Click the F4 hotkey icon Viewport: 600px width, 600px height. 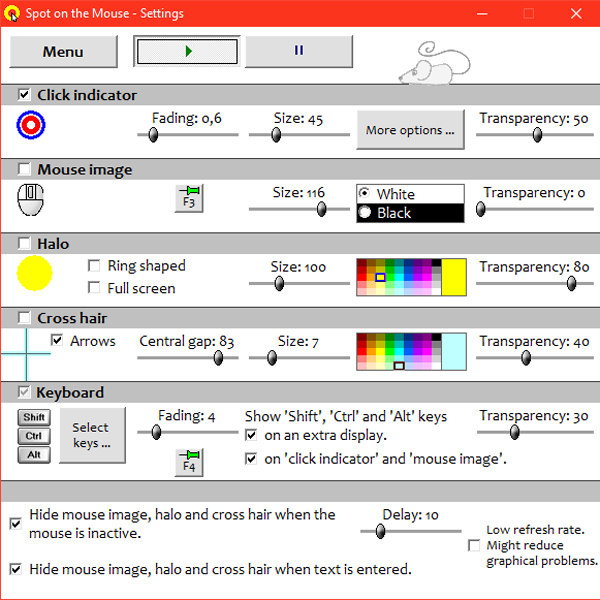[188, 461]
